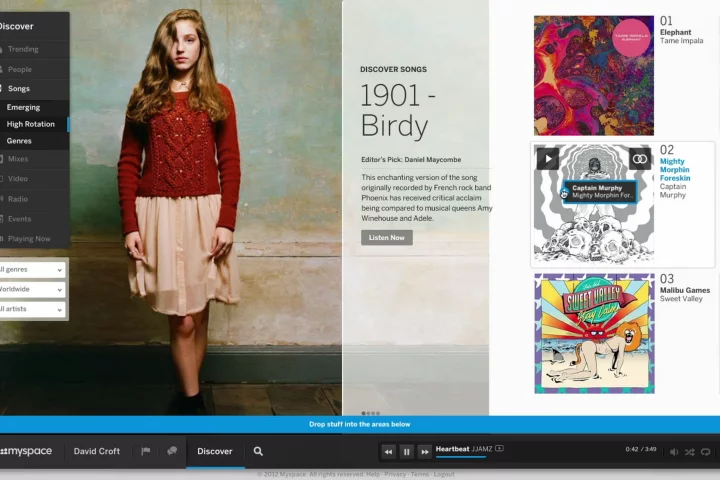This screenshot has width=720, height=480.
Task: Open the Malibu Games song title link
Action: [685, 290]
